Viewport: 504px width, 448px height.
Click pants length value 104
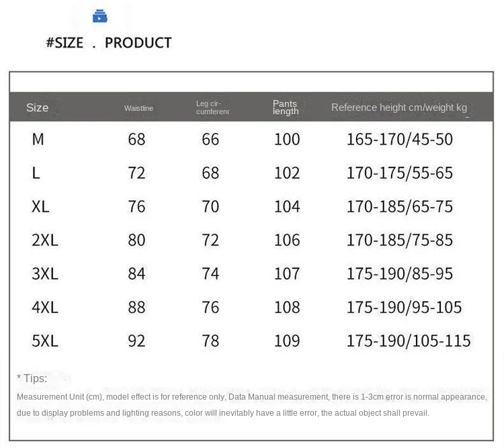287,206
